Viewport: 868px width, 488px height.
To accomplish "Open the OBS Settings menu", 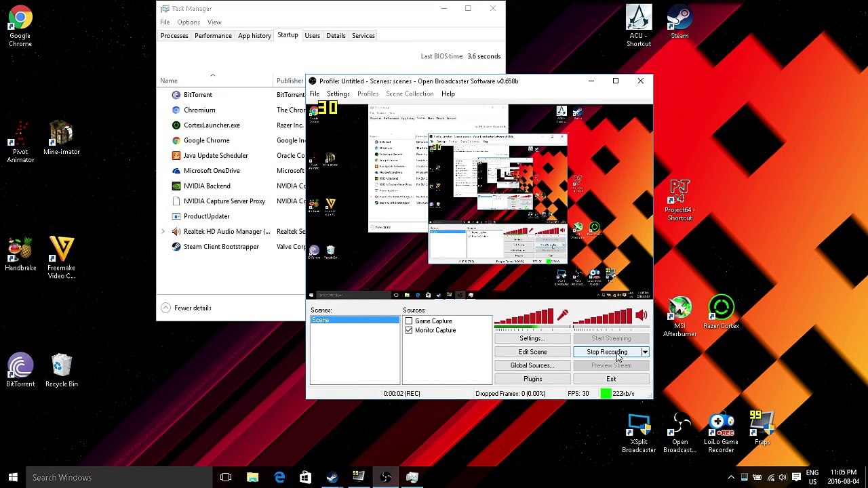I will tap(338, 94).
